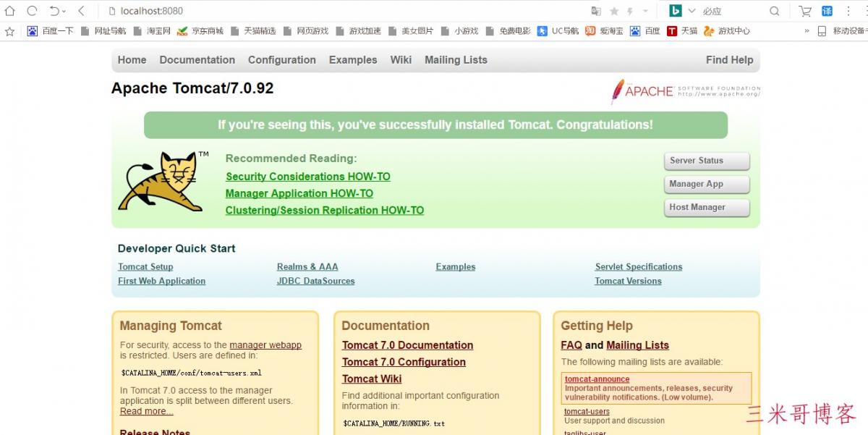Open the 游戏加速 bookmark
Screen dimensions: 868x435
(358, 31)
